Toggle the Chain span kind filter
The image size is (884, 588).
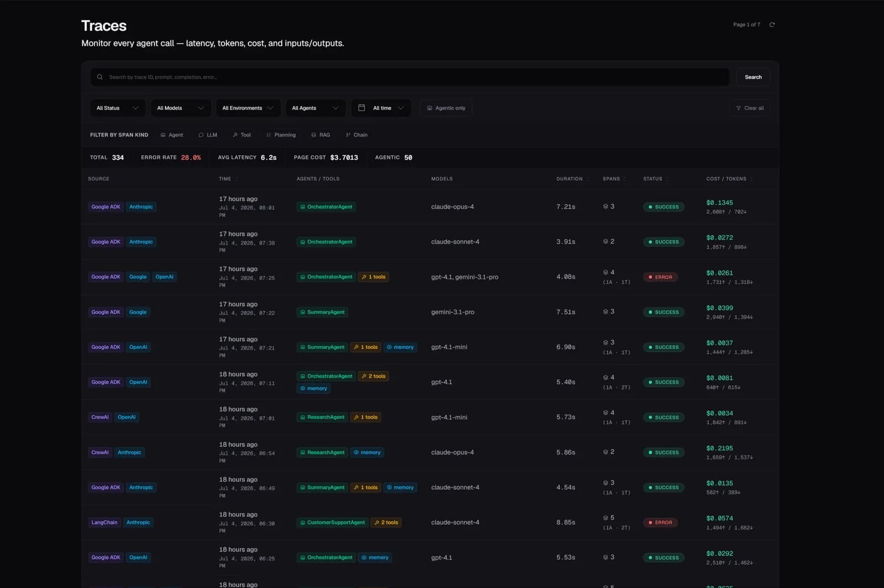coord(356,135)
